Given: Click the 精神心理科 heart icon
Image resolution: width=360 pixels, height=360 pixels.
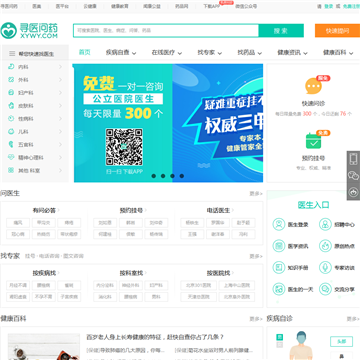Looking at the screenshot, I should coord(11,157).
